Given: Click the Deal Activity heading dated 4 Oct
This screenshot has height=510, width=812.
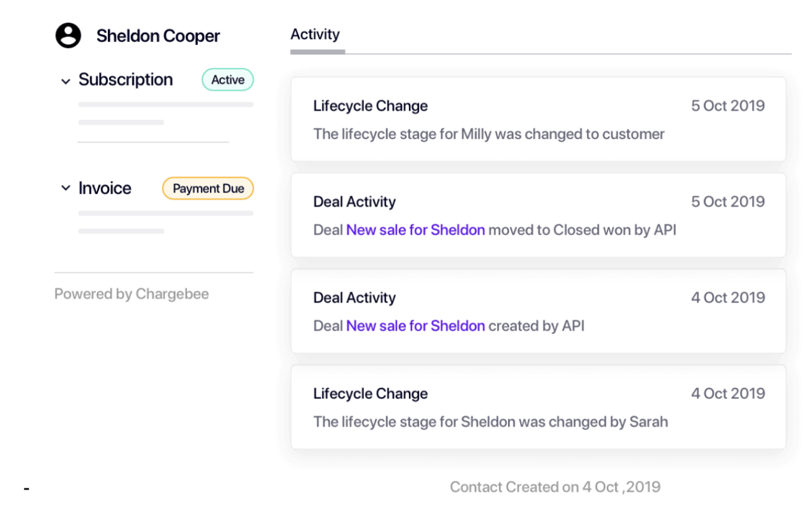Looking at the screenshot, I should point(354,298).
